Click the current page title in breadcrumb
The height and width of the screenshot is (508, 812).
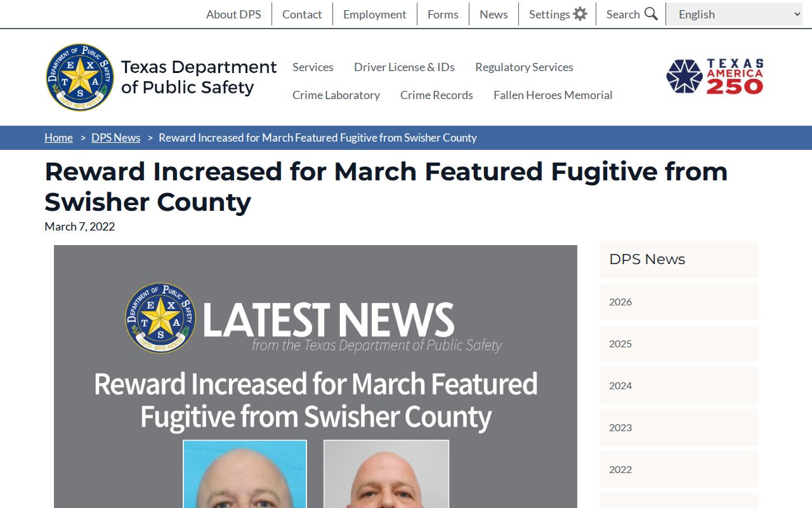point(318,138)
